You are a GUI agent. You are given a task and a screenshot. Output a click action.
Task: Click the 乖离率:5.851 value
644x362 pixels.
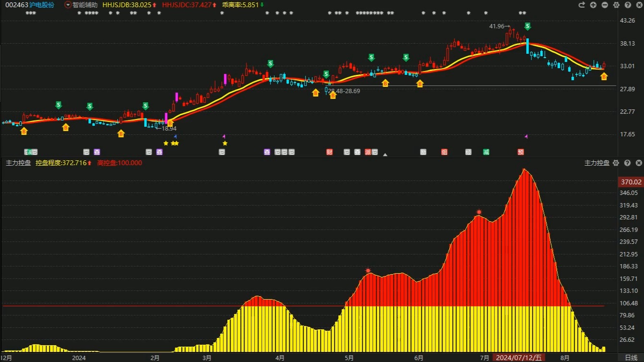pos(240,5)
